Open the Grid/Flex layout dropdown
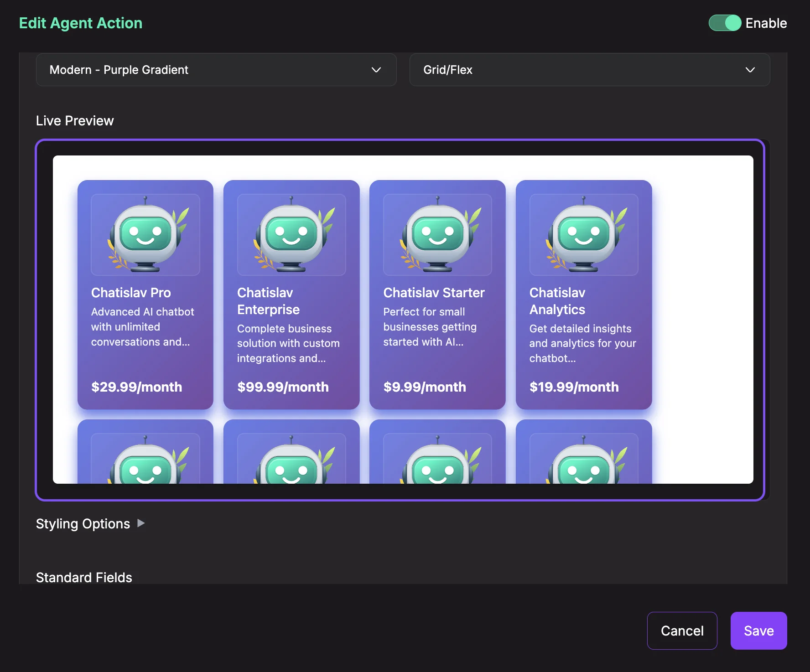The image size is (810, 672). (589, 70)
